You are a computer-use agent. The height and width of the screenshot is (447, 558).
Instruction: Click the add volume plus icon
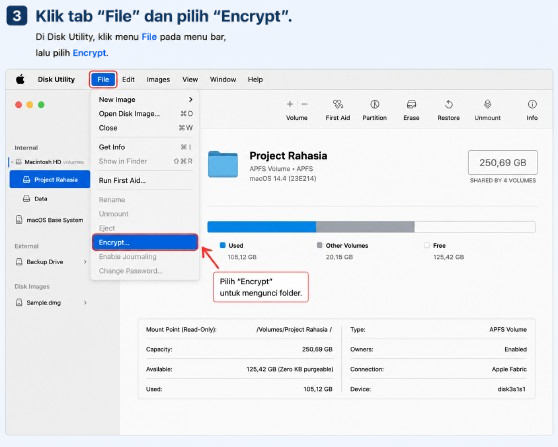coord(290,104)
